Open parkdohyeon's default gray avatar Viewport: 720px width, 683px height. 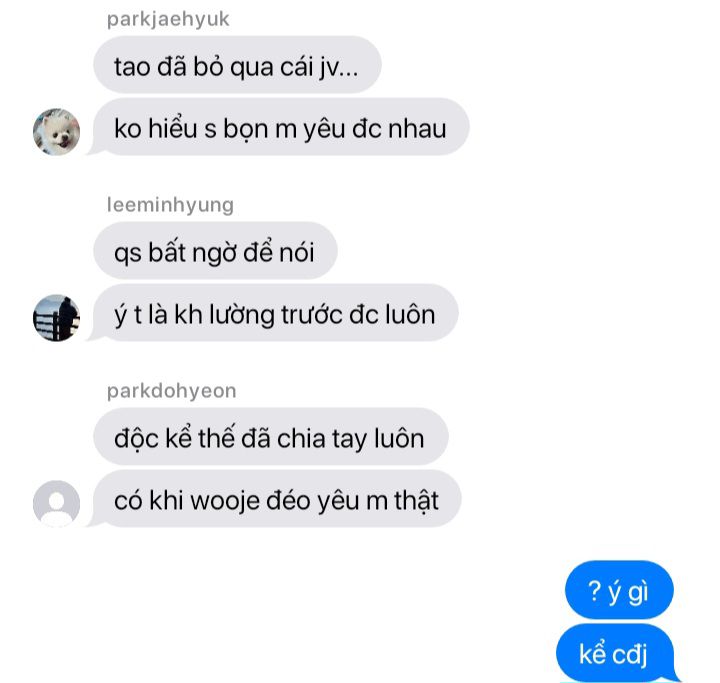(56, 503)
